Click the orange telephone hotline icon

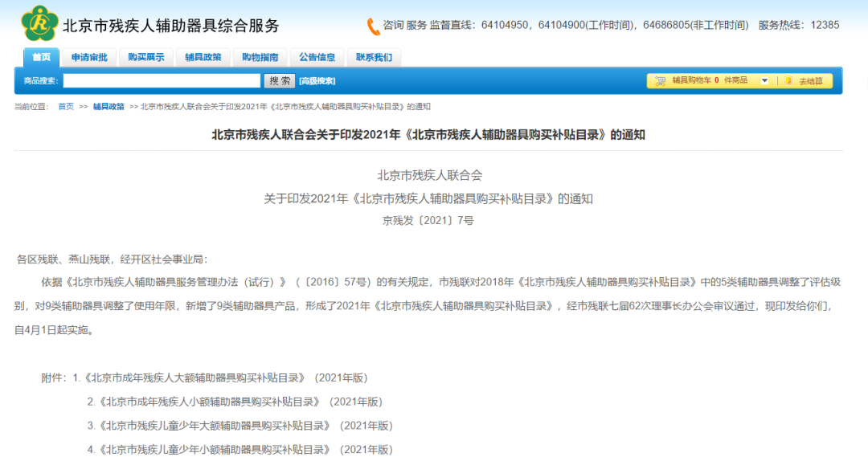(x=373, y=27)
